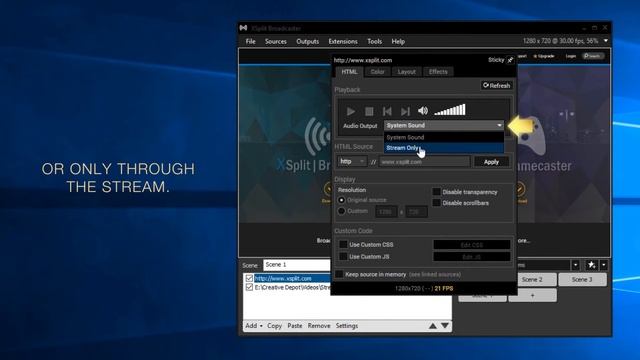Viewport: 640px width, 360px height.
Task: Check Keep source in memory
Action: pos(339,274)
